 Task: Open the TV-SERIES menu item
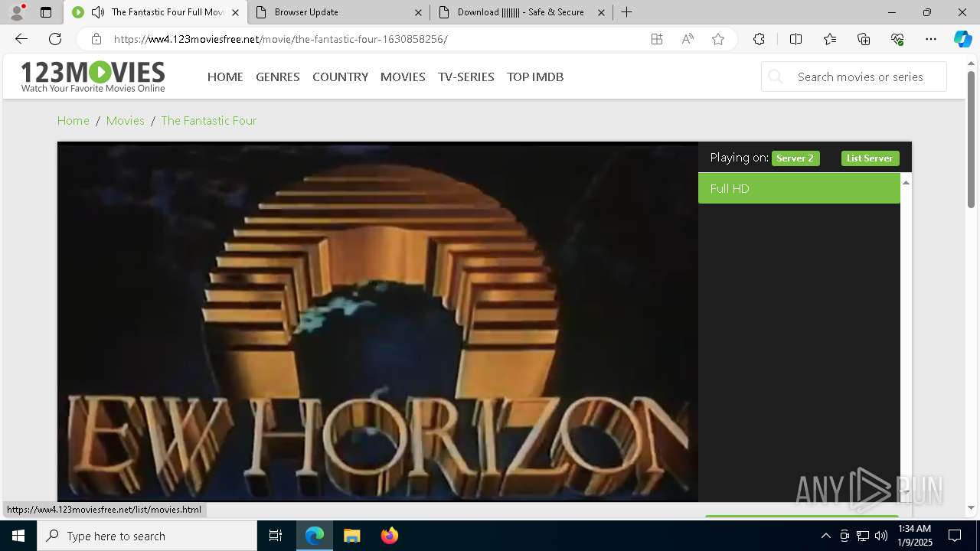click(466, 77)
